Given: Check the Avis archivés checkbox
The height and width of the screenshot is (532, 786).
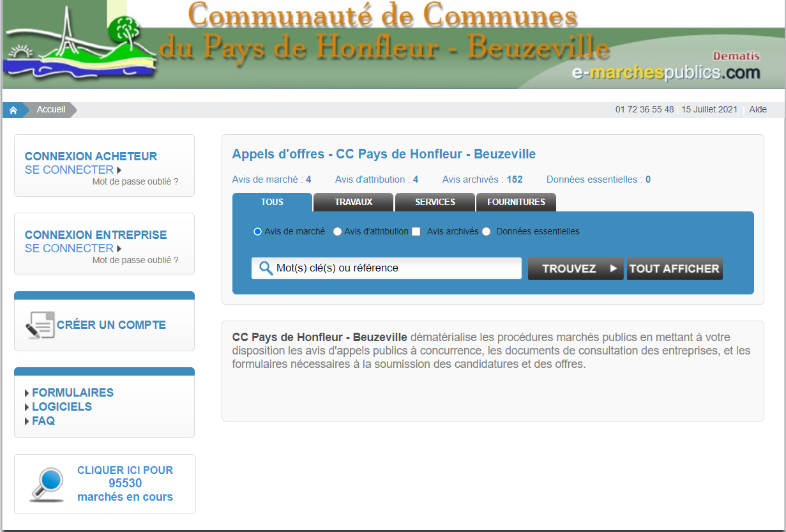Looking at the screenshot, I should [416, 232].
